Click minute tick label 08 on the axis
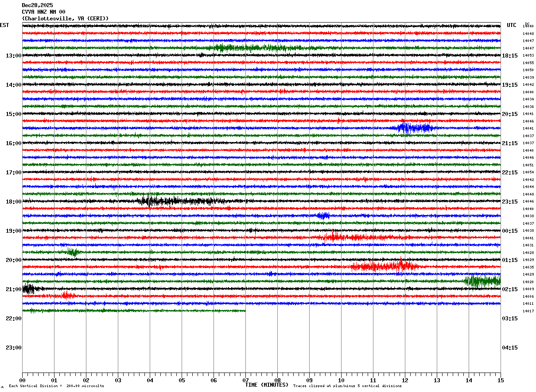This screenshot has height=392, width=536. click(x=277, y=380)
